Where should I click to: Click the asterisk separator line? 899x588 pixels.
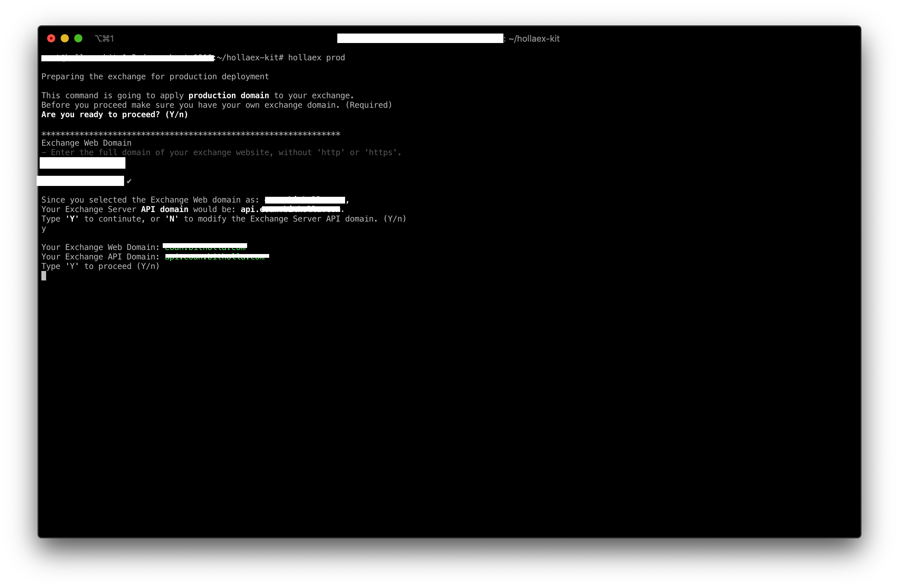191,134
